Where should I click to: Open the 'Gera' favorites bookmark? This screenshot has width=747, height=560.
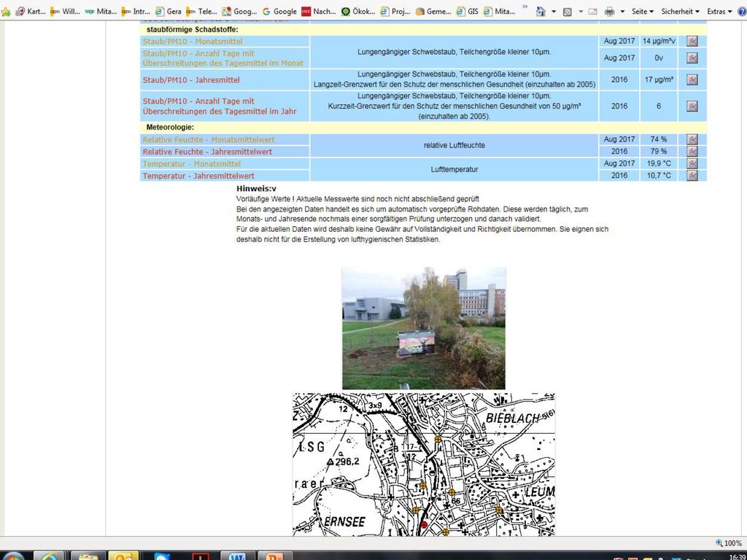(x=169, y=12)
